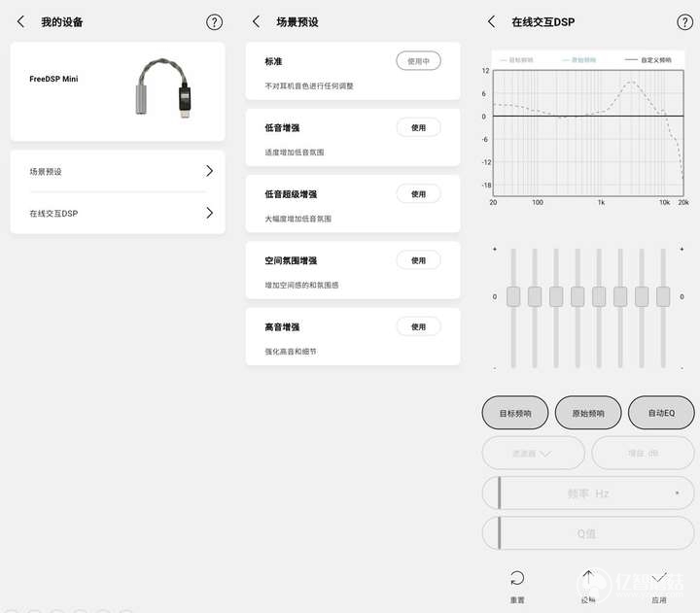Toggle the middle teal graph legend entry
This screenshot has width=700, height=613.
tap(579, 60)
